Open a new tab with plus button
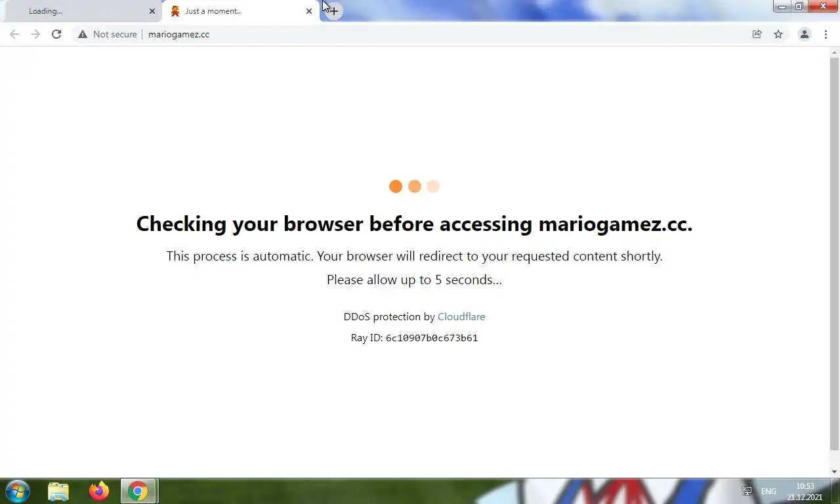The image size is (840, 504). point(333,11)
